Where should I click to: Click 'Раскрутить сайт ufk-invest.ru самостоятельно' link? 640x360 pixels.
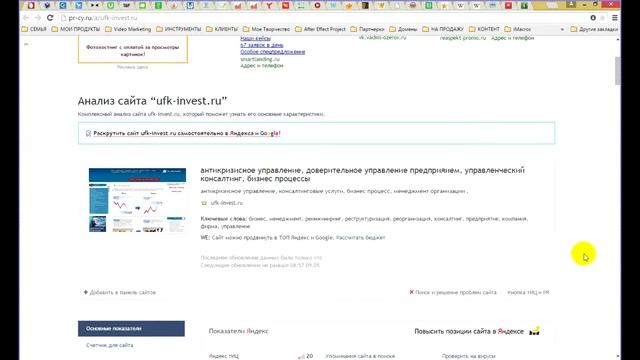pyautogui.click(x=187, y=133)
